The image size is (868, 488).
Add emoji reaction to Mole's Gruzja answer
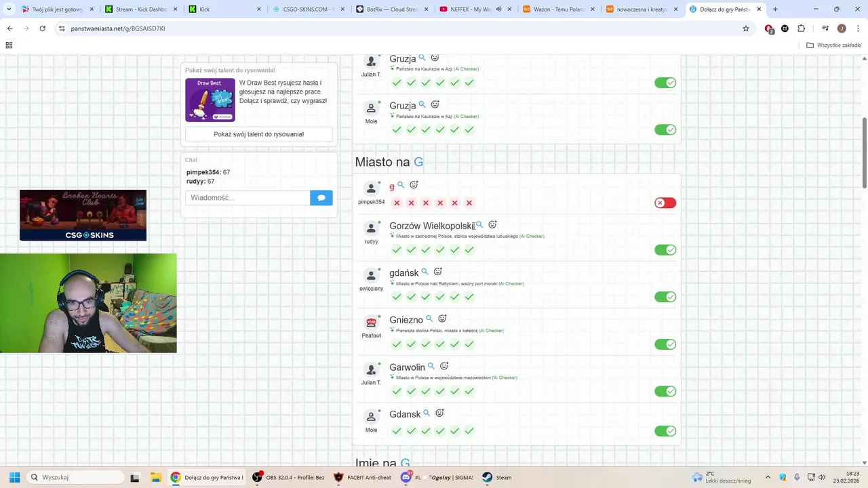click(435, 104)
